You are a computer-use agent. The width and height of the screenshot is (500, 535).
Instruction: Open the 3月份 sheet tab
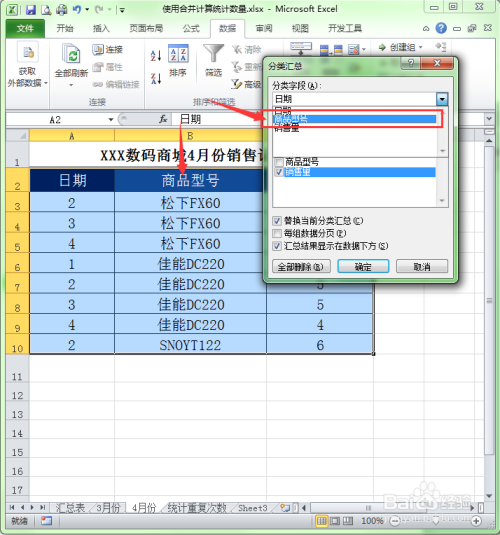108,508
